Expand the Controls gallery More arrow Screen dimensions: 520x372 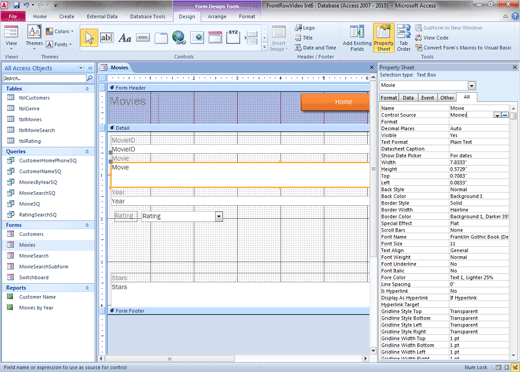[264, 47]
